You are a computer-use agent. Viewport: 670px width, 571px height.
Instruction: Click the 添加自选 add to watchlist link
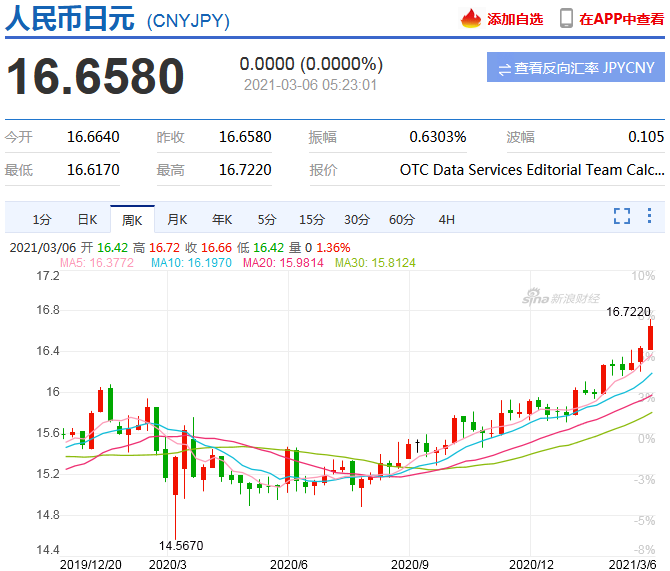coord(515,19)
